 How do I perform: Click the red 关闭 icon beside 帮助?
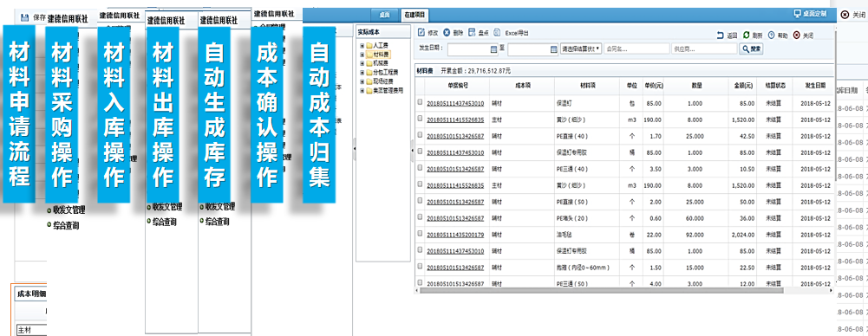797,35
